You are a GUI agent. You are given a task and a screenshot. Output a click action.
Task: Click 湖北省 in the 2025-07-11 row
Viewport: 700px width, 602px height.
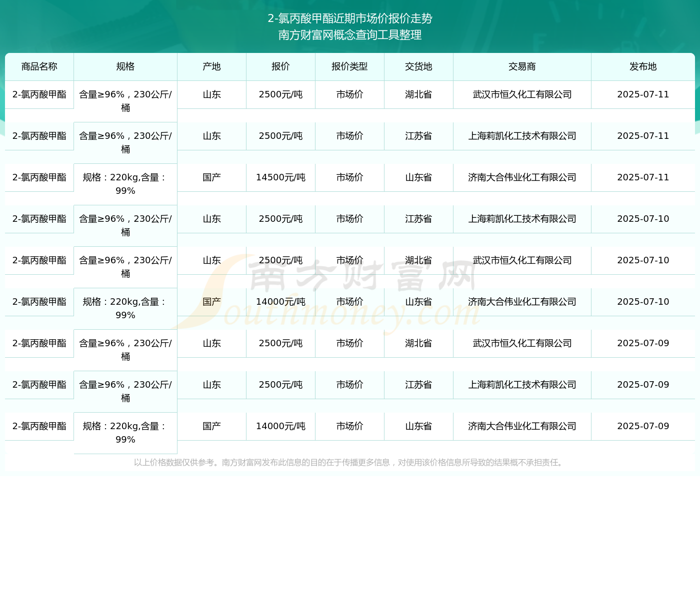tap(418, 94)
